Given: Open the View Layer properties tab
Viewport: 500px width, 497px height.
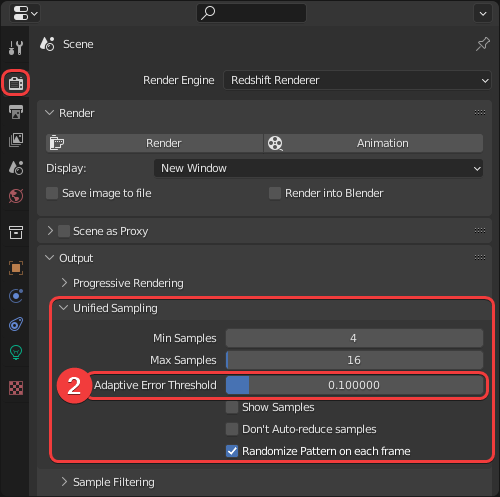Looking at the screenshot, I should [x=16, y=140].
